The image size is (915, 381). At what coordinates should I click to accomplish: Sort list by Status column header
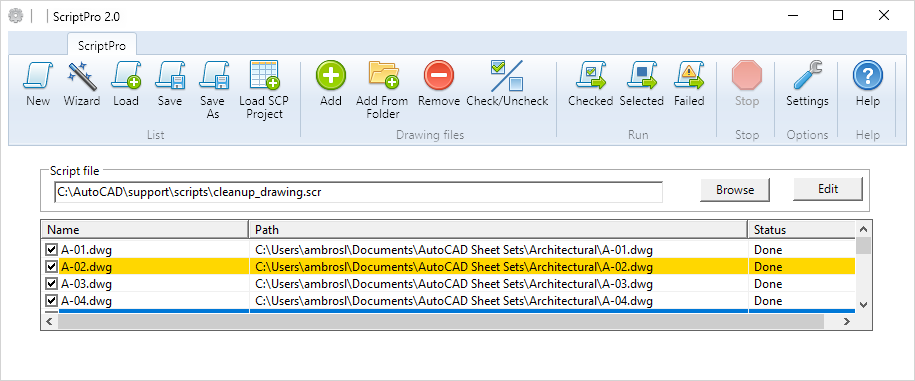[x=801, y=229]
